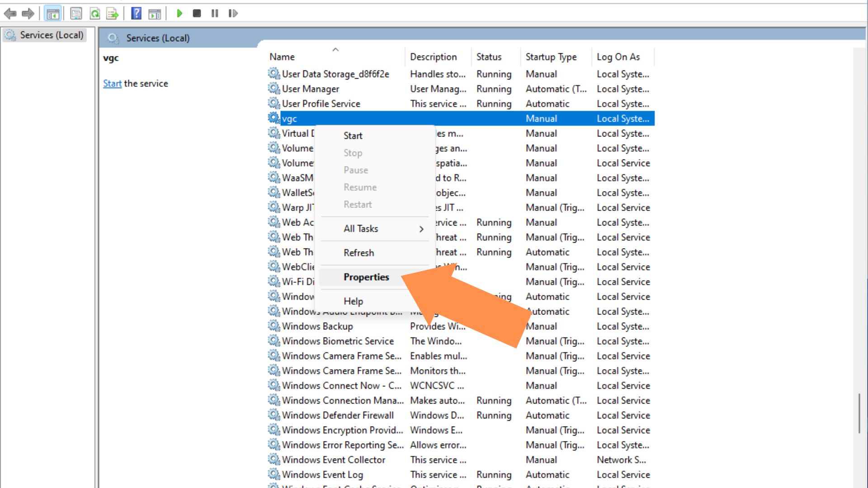Click the Forward arrow toolbar icon
Screen dimensions: 868x488
(x=28, y=14)
